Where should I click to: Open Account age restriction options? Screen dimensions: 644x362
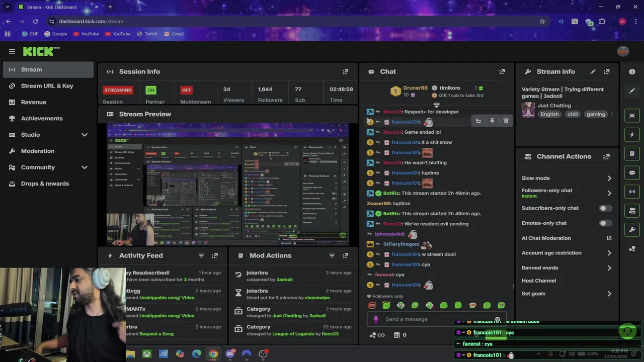[x=609, y=253]
